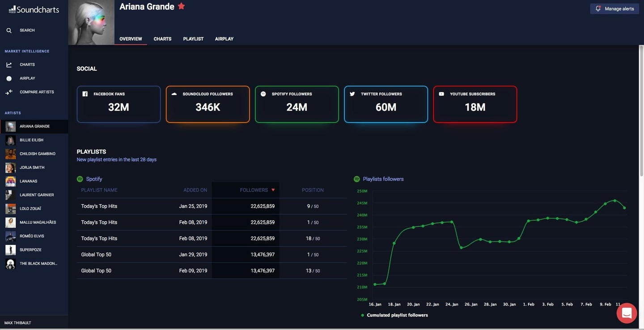Click the search magnifier icon
644x330 pixels.
coord(9,30)
